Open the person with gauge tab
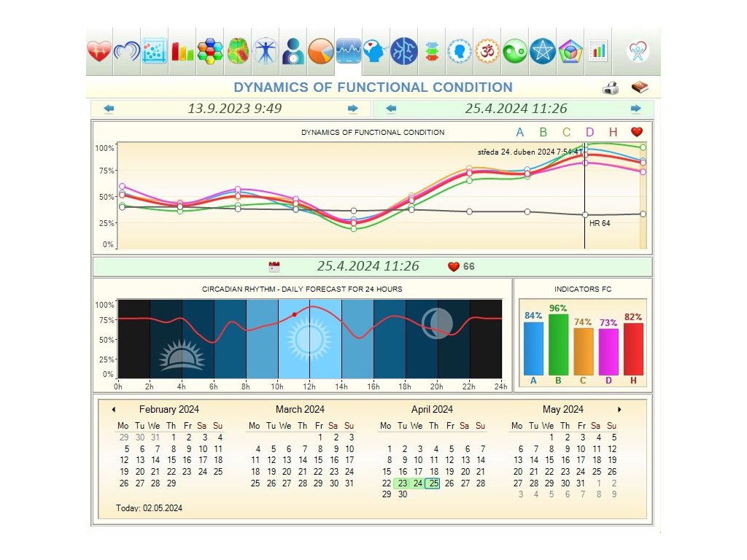Screen dimensions: 747x560 click(293, 51)
